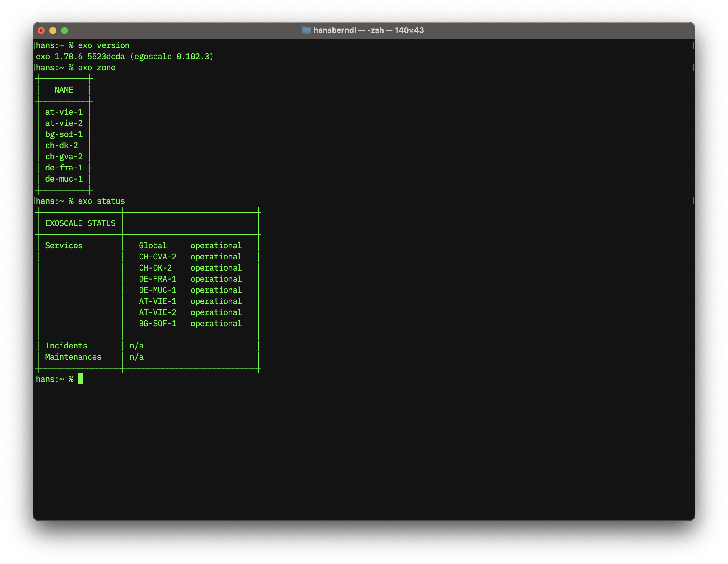The image size is (728, 564).
Task: Click the 'CH-GVA-2' service entry
Action: pos(158,257)
